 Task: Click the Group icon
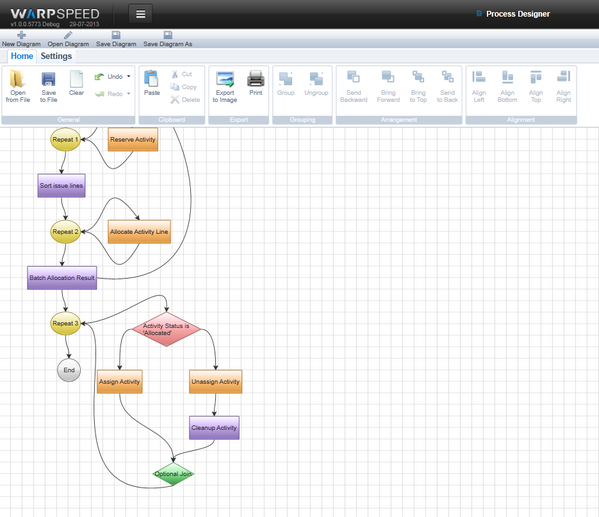click(286, 79)
